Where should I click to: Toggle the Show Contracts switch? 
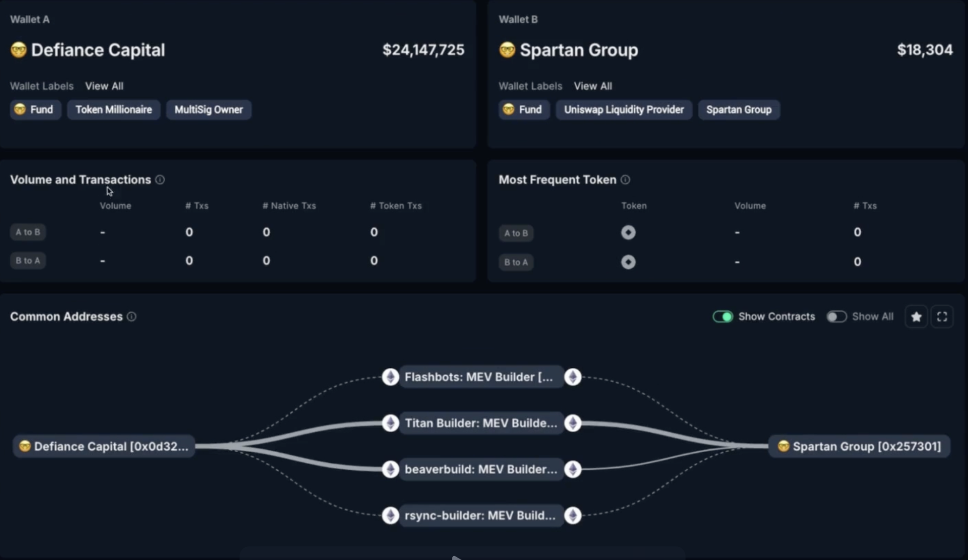723,317
